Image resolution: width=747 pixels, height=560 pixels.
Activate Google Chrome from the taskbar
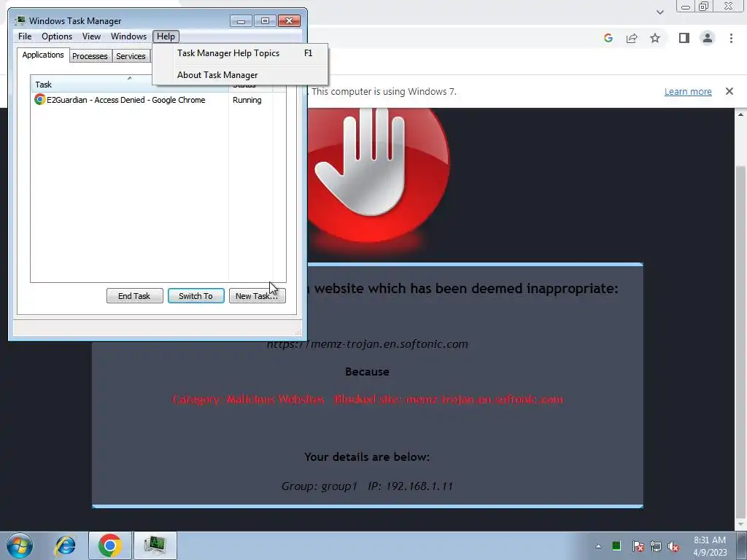[x=110, y=545]
